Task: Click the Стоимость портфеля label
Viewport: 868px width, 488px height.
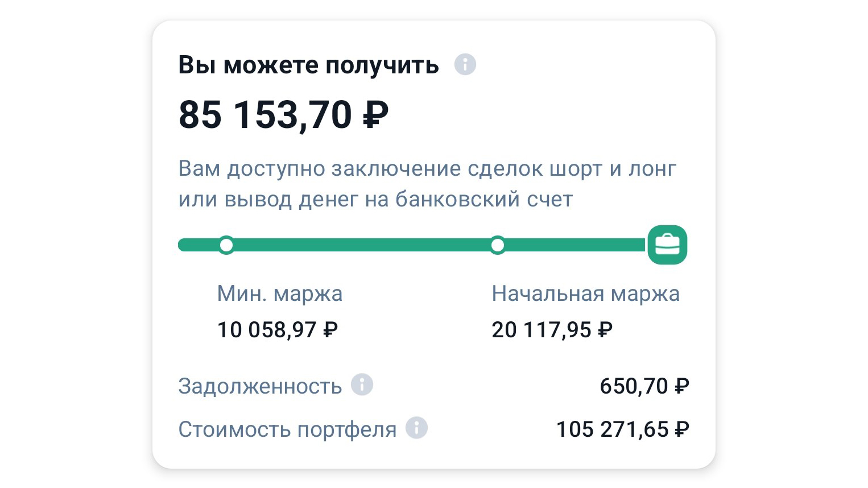Action: pyautogui.click(x=287, y=429)
